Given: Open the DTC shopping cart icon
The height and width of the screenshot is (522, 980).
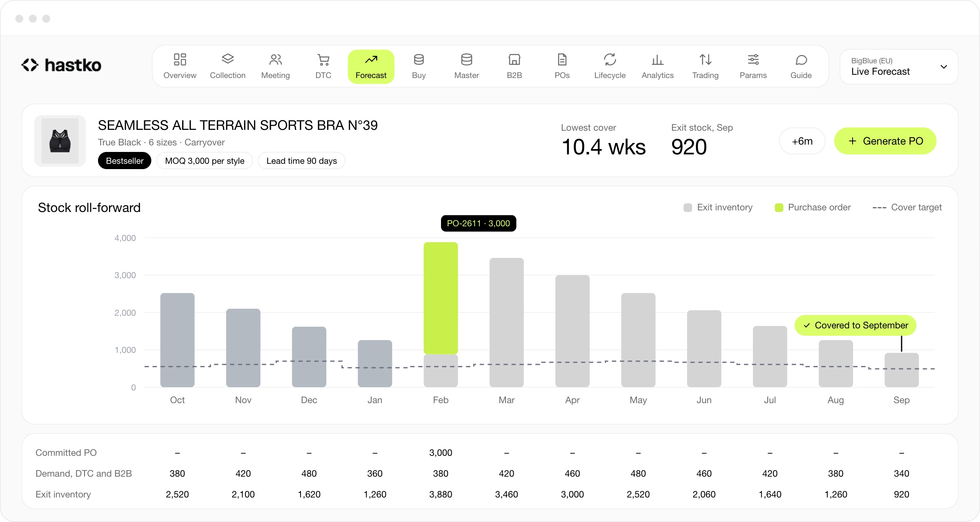Looking at the screenshot, I should click(323, 60).
